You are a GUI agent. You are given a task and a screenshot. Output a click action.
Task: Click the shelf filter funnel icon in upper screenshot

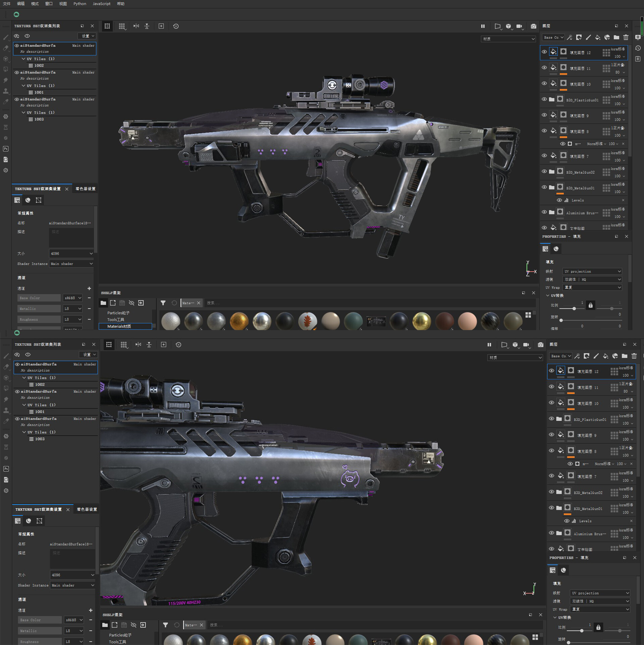tap(163, 303)
